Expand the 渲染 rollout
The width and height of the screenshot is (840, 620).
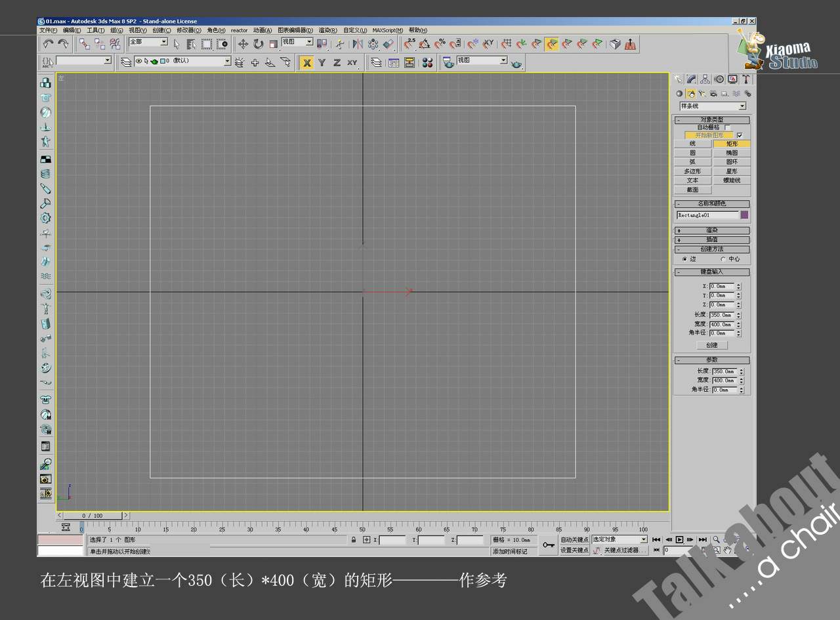[x=712, y=230]
